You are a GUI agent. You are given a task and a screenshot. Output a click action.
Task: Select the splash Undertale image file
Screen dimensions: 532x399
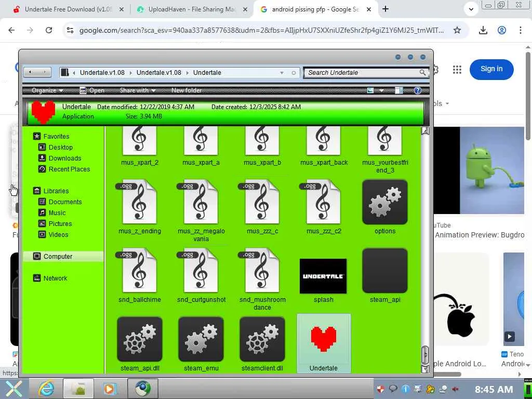pyautogui.click(x=323, y=280)
